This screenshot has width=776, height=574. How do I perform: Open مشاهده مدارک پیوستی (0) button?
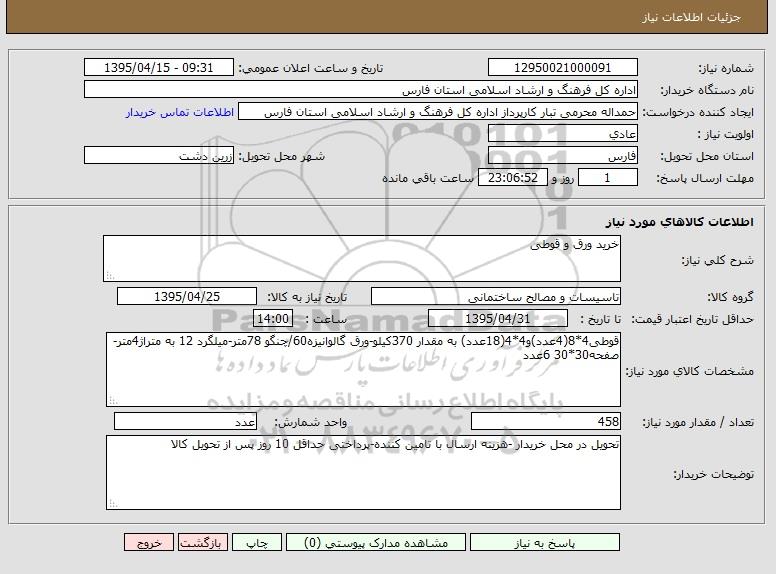[x=376, y=542]
